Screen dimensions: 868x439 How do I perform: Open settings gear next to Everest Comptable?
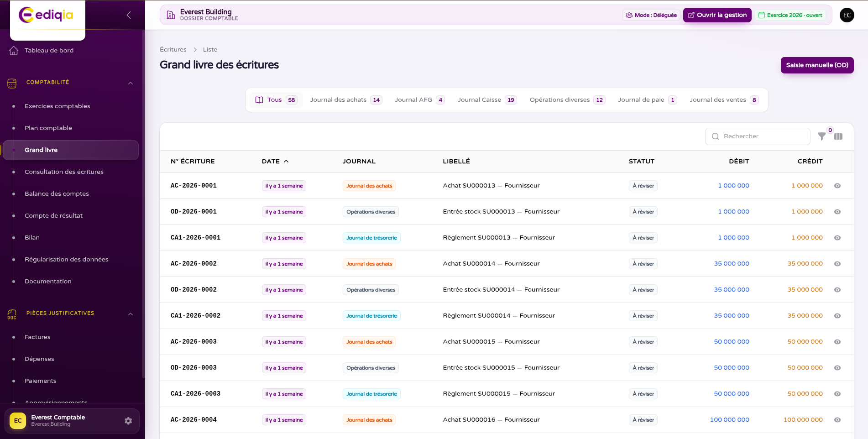pos(128,421)
